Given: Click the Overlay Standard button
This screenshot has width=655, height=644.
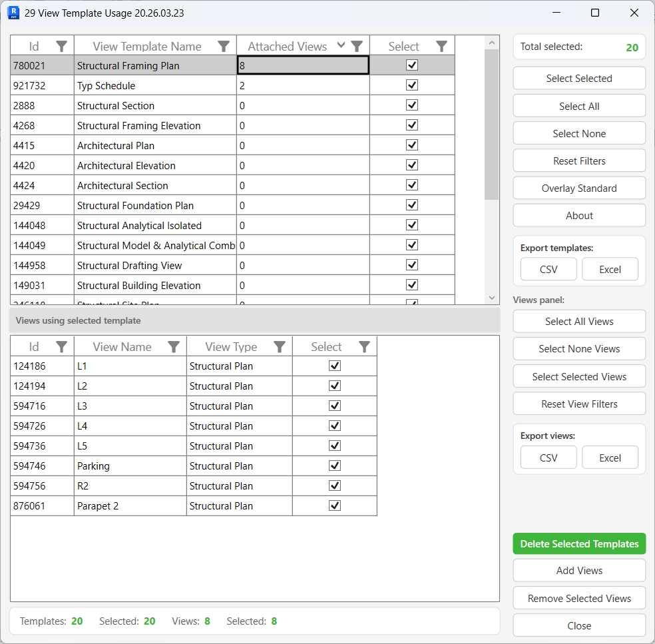Looking at the screenshot, I should pos(578,188).
